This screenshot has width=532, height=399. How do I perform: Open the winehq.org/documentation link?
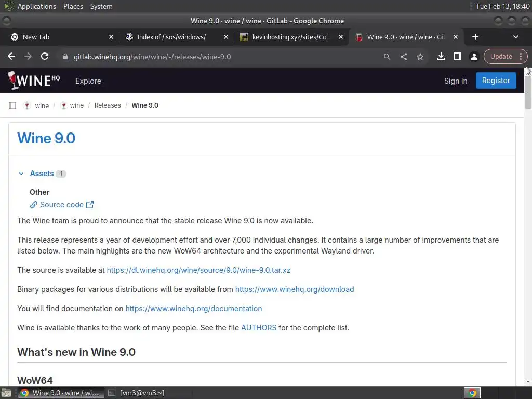194,309
